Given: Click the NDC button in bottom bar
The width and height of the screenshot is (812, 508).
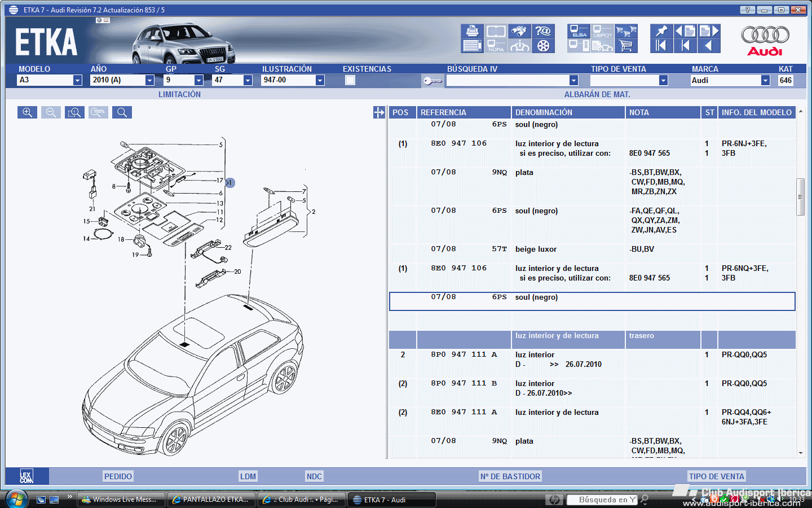Looking at the screenshot, I should (314, 476).
